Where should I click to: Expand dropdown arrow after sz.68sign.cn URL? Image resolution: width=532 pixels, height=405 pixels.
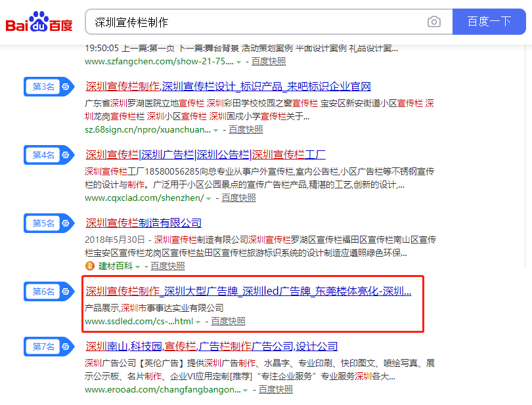216,131
